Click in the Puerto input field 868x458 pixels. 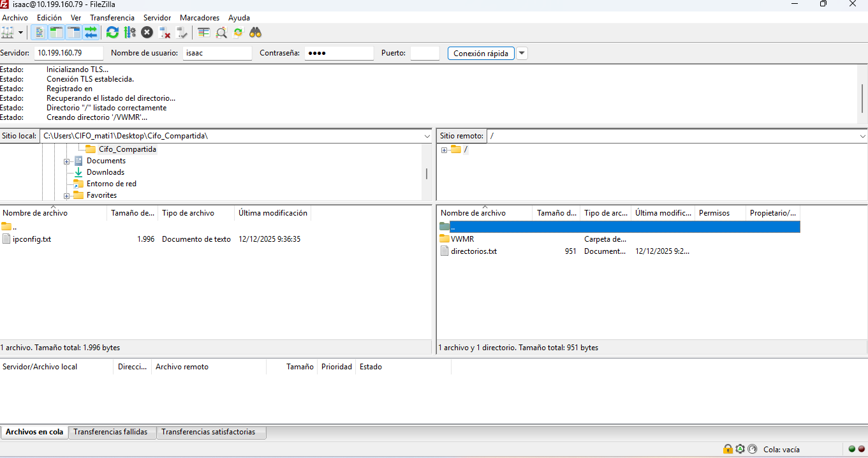[424, 53]
